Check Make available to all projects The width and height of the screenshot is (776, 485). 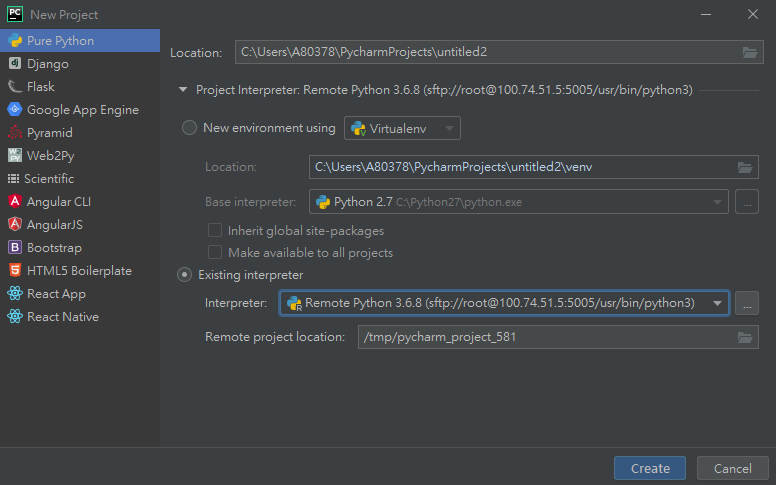tap(215, 252)
